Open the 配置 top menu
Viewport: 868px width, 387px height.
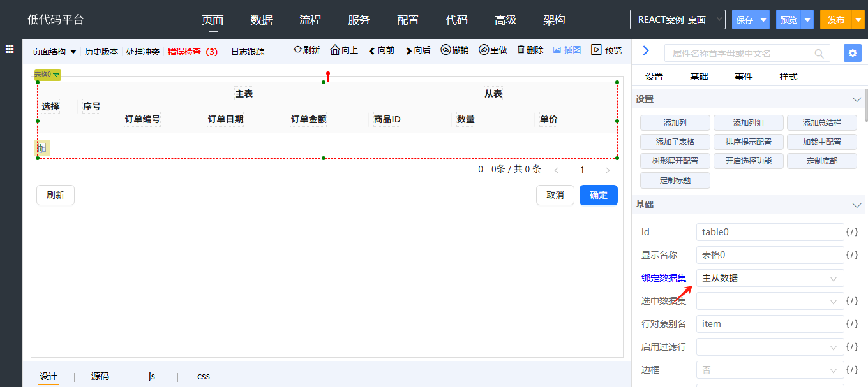[x=408, y=20]
